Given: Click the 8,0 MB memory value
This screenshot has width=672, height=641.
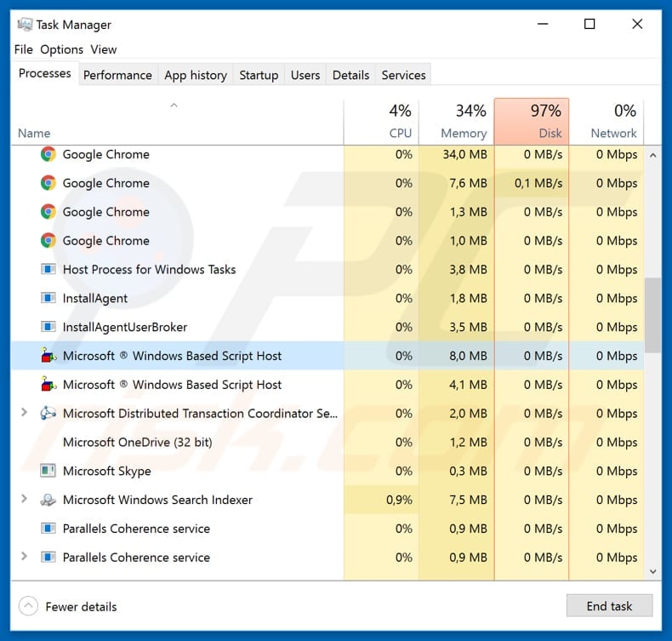Looking at the screenshot, I should (468, 356).
